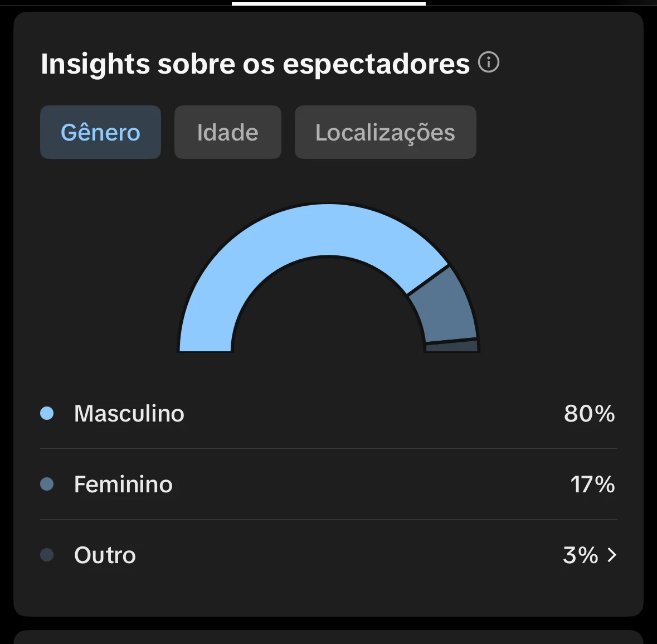Select the Gênero tab

[x=100, y=133]
